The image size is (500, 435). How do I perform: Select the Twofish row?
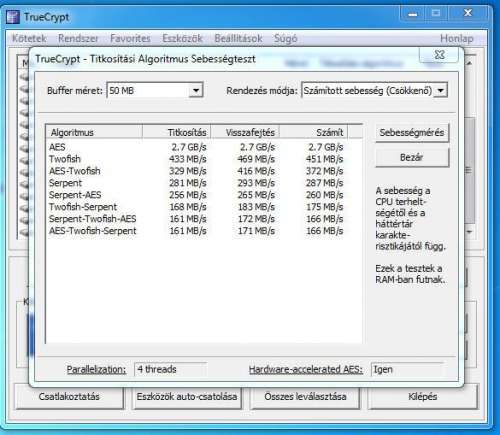pos(196,159)
